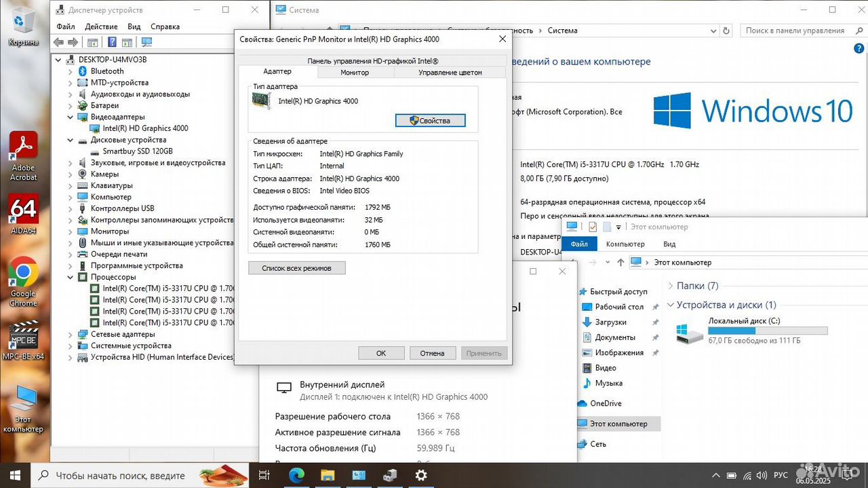Click the РУС language indicator on taskbar
Image resolution: width=868 pixels, height=488 pixels.
[781, 475]
